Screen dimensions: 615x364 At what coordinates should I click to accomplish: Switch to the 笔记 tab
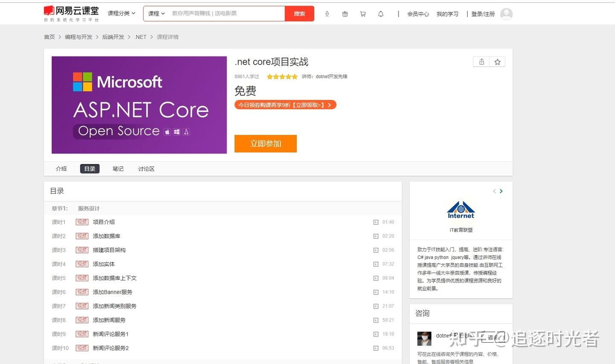tap(118, 169)
